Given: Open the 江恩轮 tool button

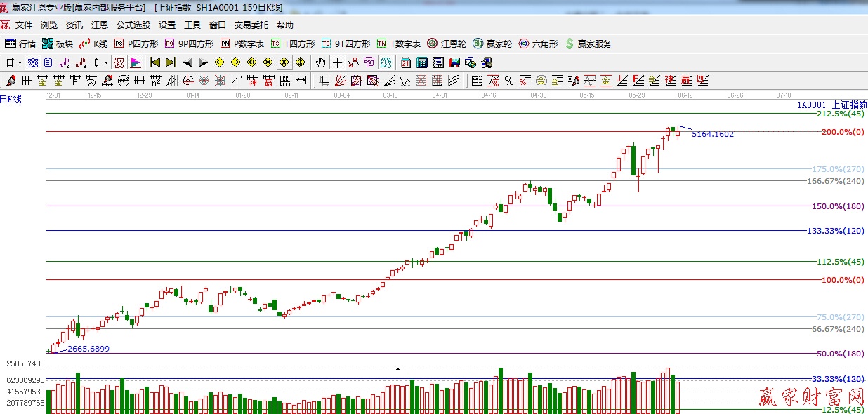Looking at the screenshot, I should [x=447, y=44].
